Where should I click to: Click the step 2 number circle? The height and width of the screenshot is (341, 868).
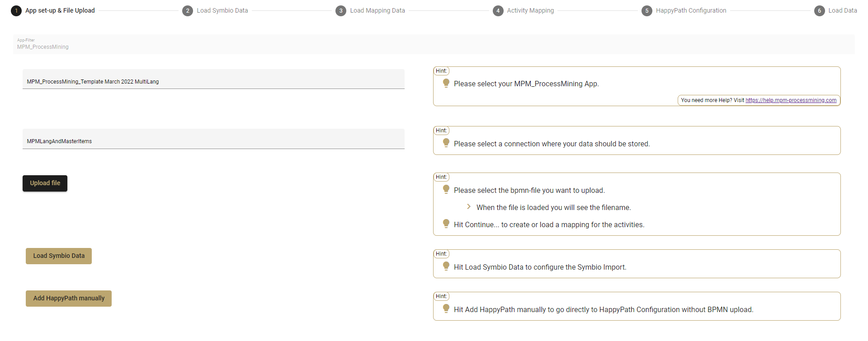click(188, 11)
